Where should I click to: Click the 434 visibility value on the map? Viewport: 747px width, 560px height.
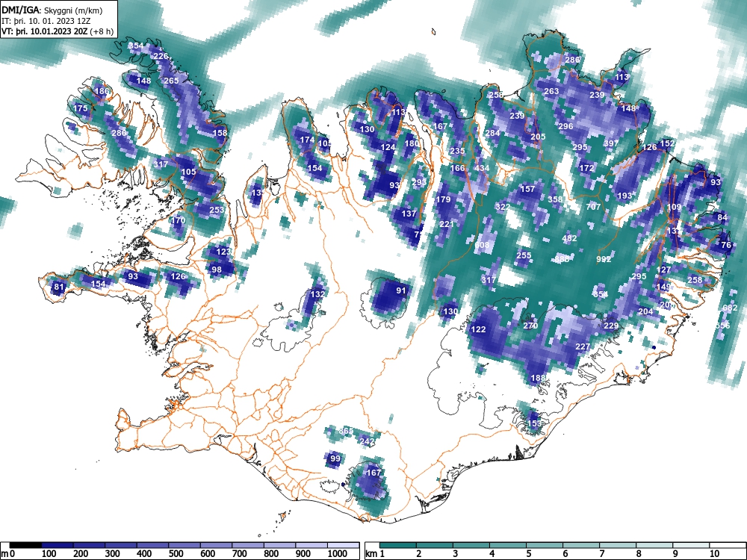[x=482, y=168]
